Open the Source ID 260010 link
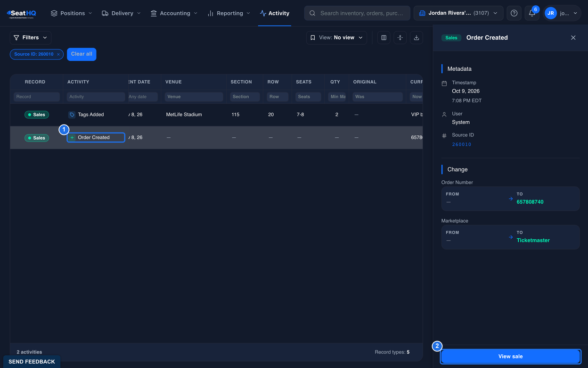The width and height of the screenshot is (588, 368). click(462, 144)
